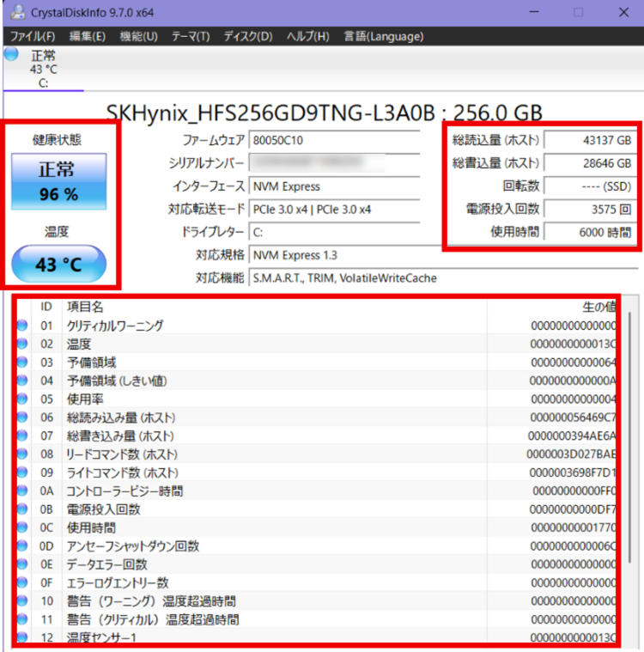This screenshot has height=652, width=644.
Task: Click status orb for 総読み込み量 (ホスト) row
Action: pos(22,417)
